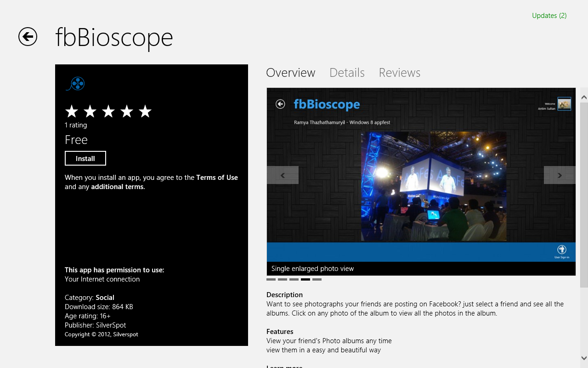Click the 'Features' heading
This screenshot has height=368, width=588.
[x=280, y=332]
